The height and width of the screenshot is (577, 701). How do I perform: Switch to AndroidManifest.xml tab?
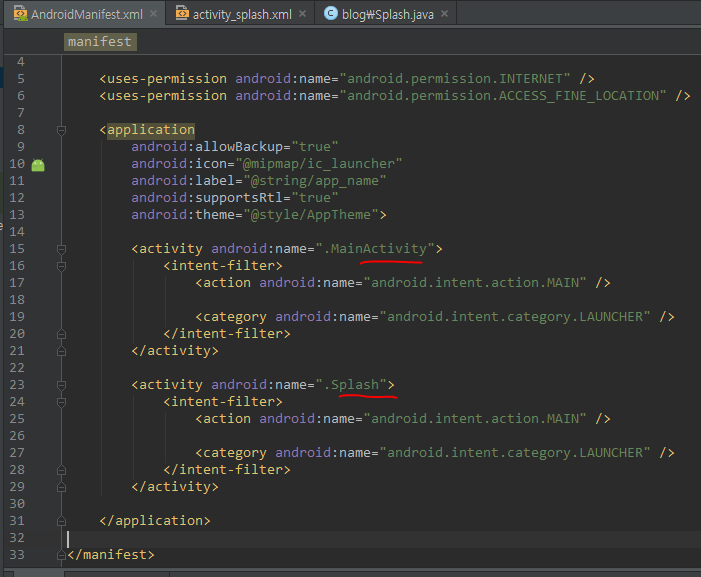point(85,14)
